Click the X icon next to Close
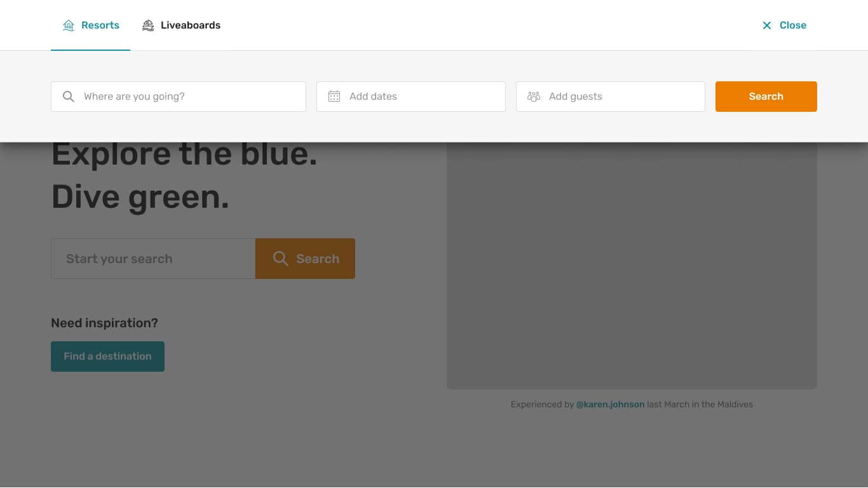Image resolution: width=868 pixels, height=488 pixels. point(767,25)
